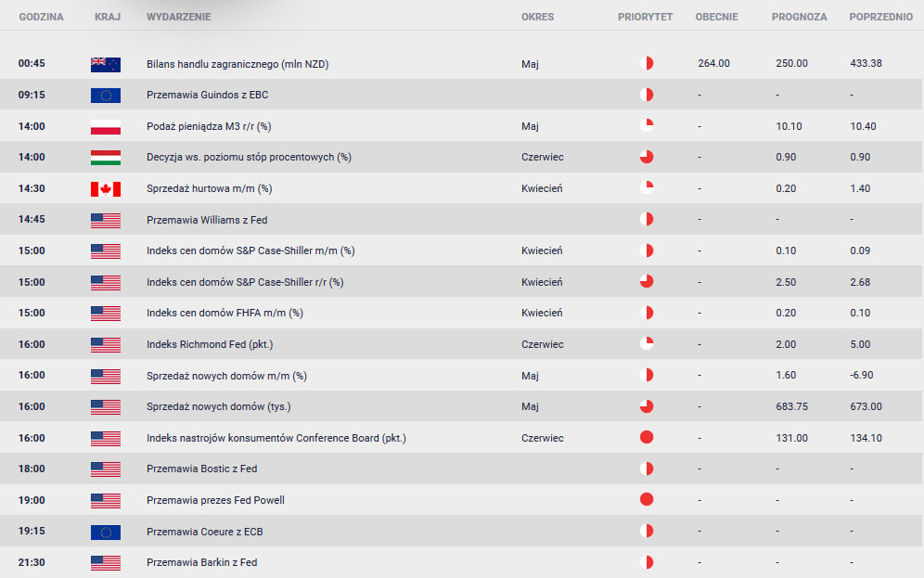
Task: Click US flag in Williams z Fed row
Action: point(106,221)
